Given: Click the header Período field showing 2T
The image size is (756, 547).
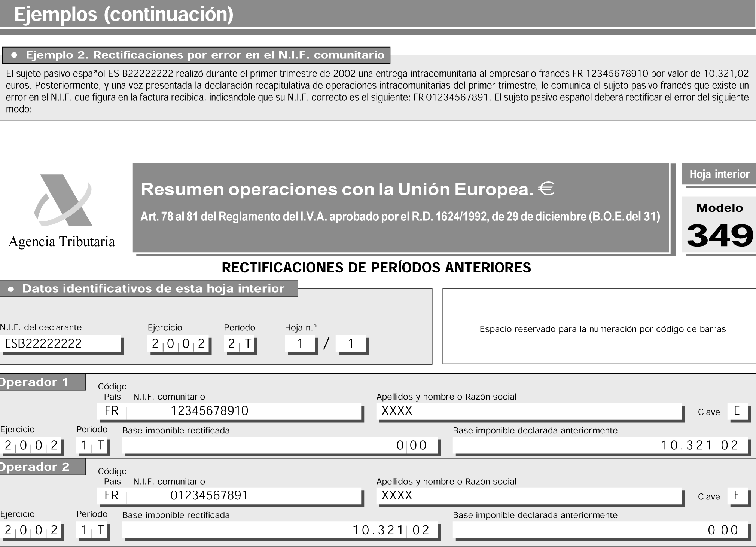Looking at the screenshot, I should [x=240, y=343].
